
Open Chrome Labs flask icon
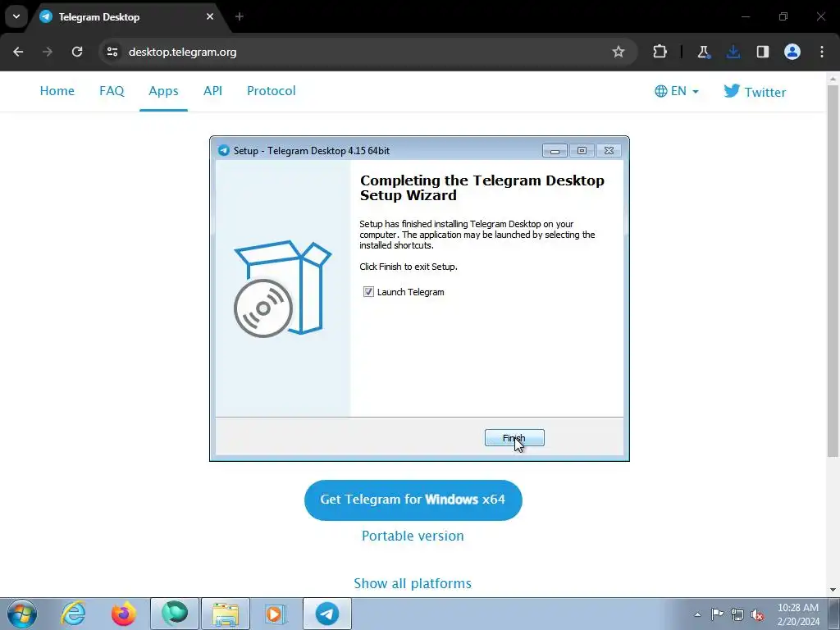703,52
